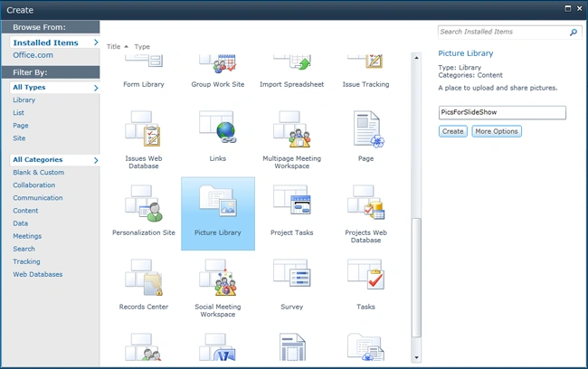Click the Picture Library title link
This screenshot has height=369, width=588.
click(x=466, y=53)
